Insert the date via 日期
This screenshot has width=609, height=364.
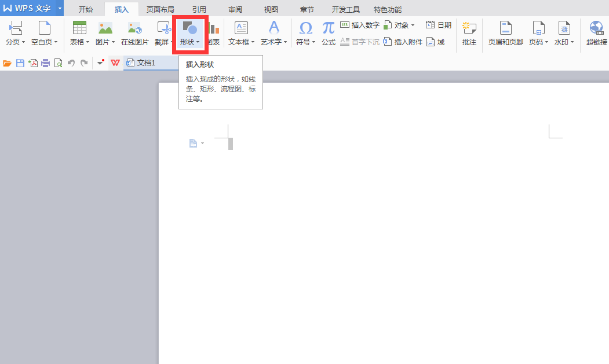439,25
